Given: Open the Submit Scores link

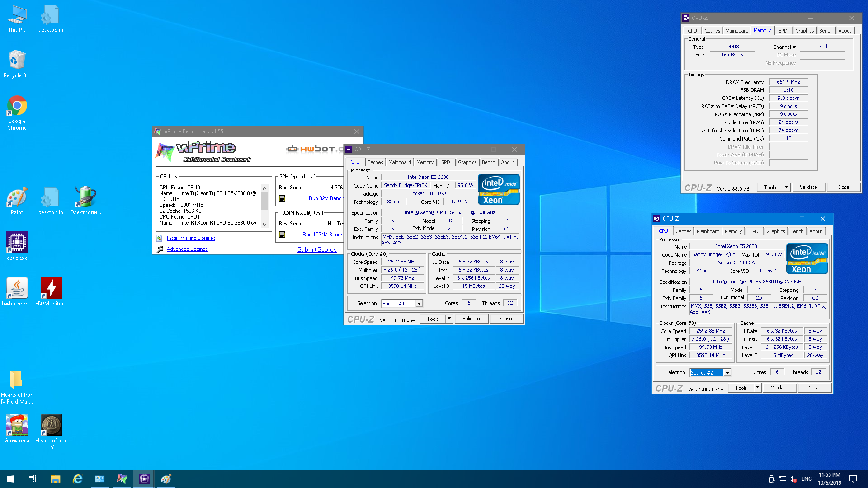Looking at the screenshot, I should (x=317, y=249).
